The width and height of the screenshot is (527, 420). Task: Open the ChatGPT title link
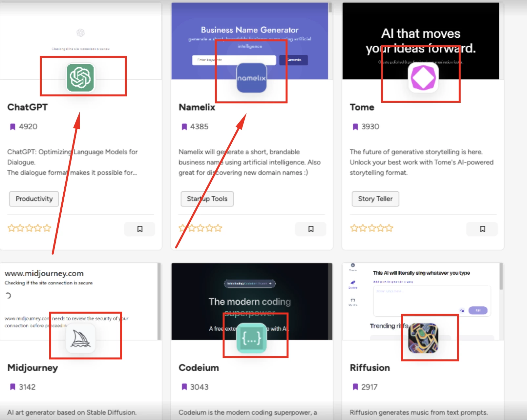point(28,107)
